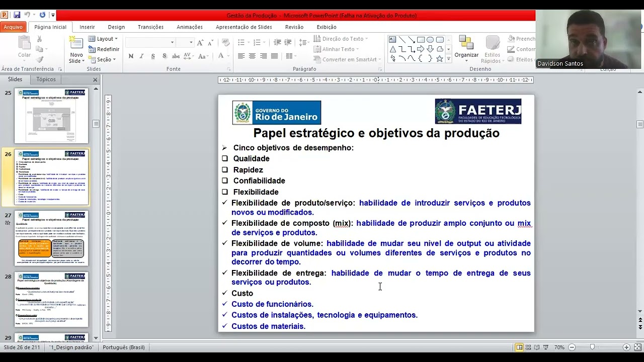The height and width of the screenshot is (362, 644).
Task: Open the Arquivo file menu
Action: point(13,27)
